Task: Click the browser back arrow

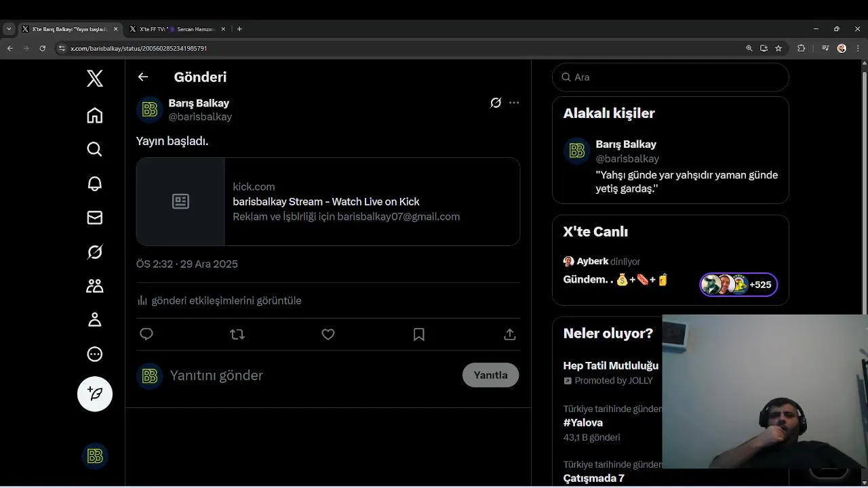Action: click(9, 48)
